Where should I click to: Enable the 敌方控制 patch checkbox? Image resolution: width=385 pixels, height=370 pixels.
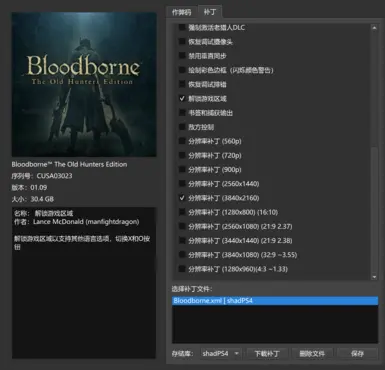182,127
